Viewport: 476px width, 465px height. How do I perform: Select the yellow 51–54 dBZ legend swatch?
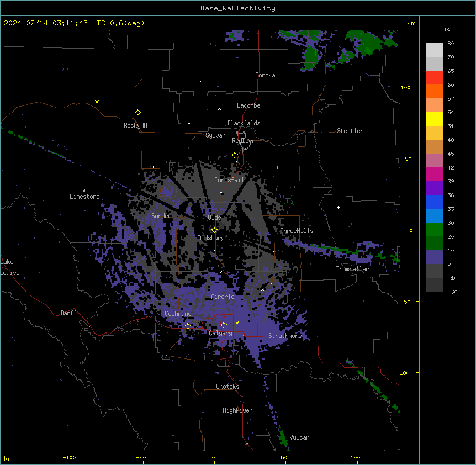tap(434, 119)
